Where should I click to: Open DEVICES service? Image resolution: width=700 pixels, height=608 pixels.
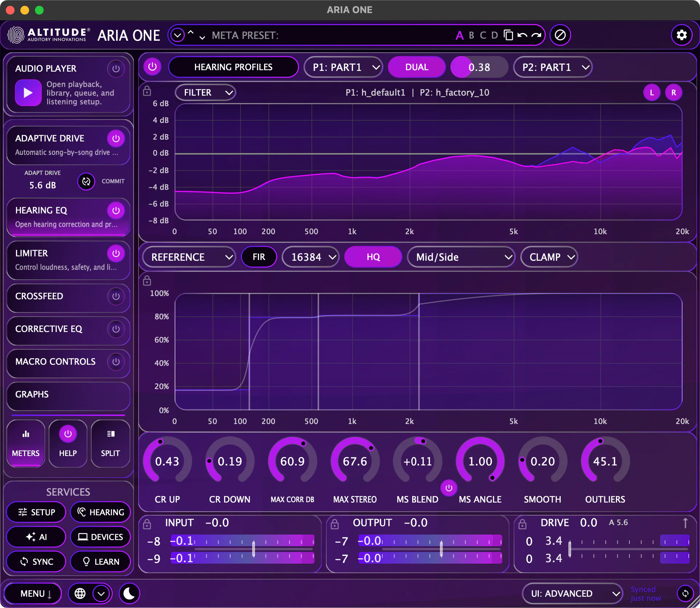click(x=100, y=537)
